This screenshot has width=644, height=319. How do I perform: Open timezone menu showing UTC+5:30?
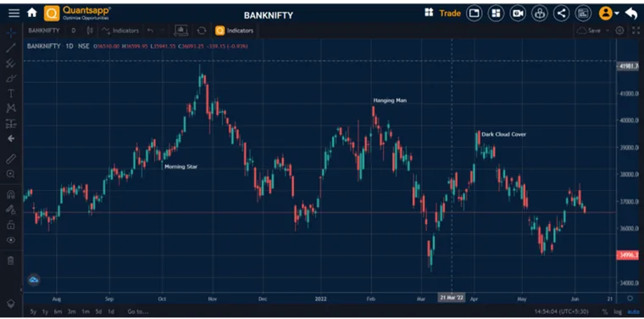[561, 311]
